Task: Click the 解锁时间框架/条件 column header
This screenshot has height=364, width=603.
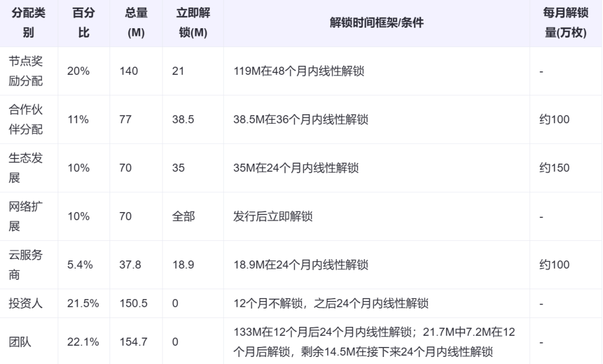Action: click(x=377, y=23)
